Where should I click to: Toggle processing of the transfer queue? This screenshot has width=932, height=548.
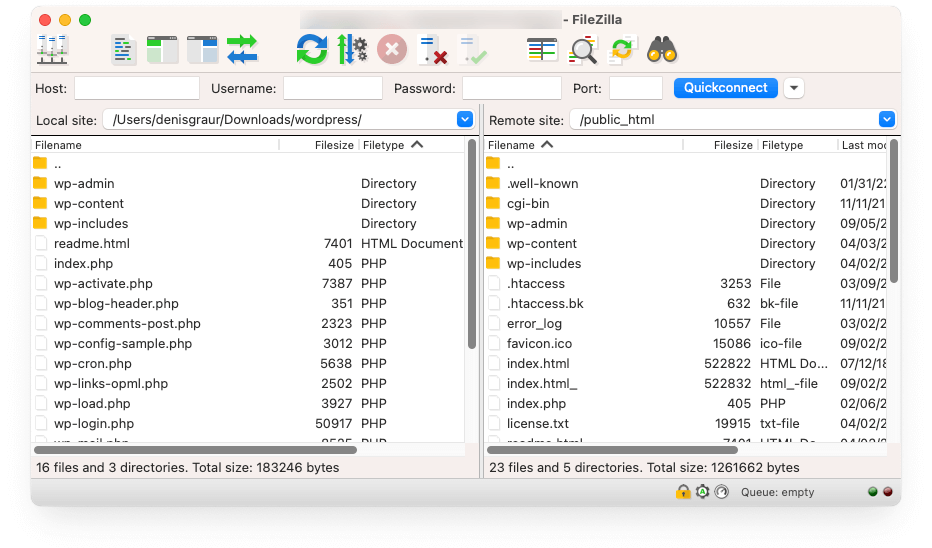[352, 49]
